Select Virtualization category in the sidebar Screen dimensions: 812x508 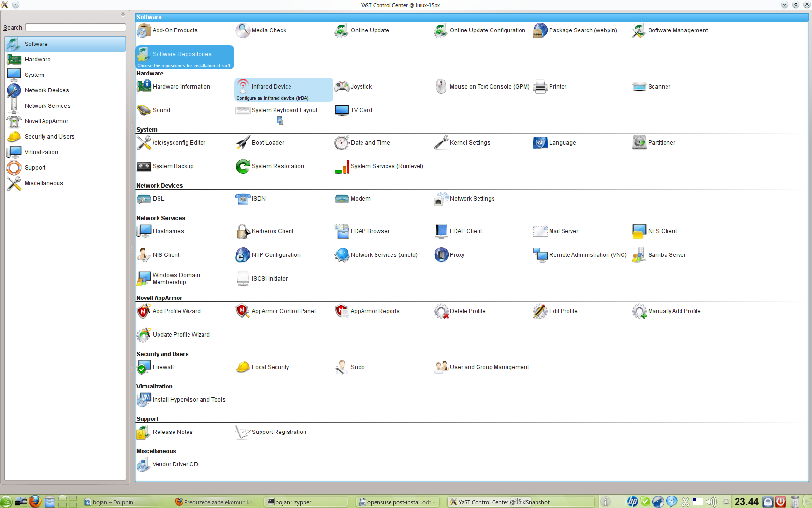coord(65,152)
